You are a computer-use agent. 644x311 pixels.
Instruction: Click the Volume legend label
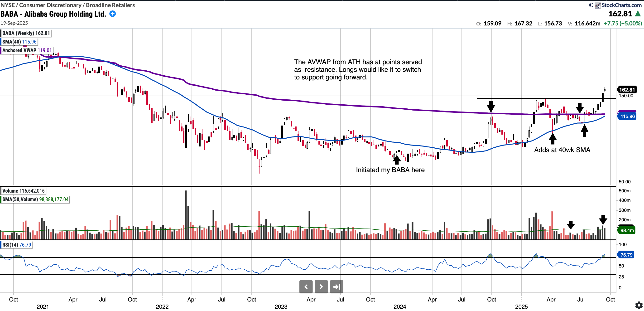pos(23,191)
